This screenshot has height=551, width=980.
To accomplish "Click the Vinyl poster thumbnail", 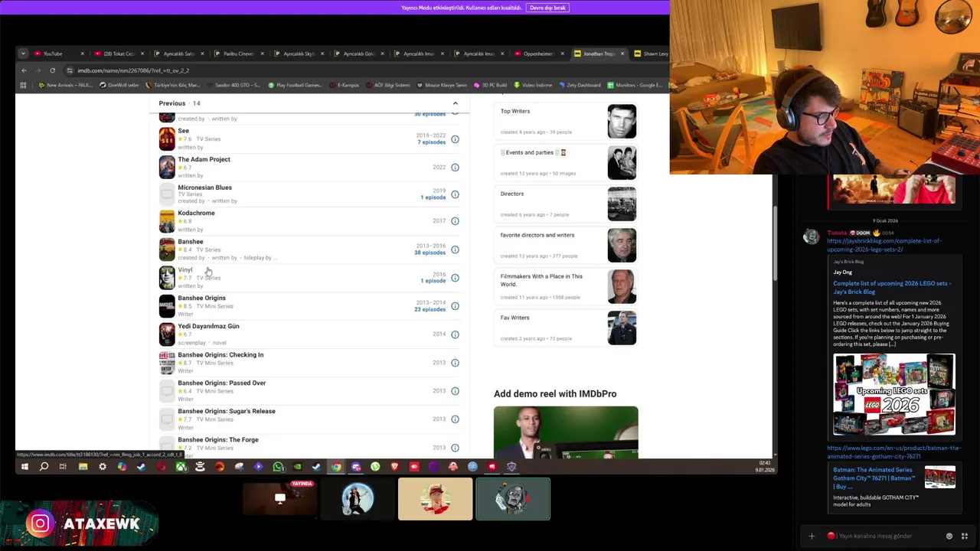I will [167, 277].
